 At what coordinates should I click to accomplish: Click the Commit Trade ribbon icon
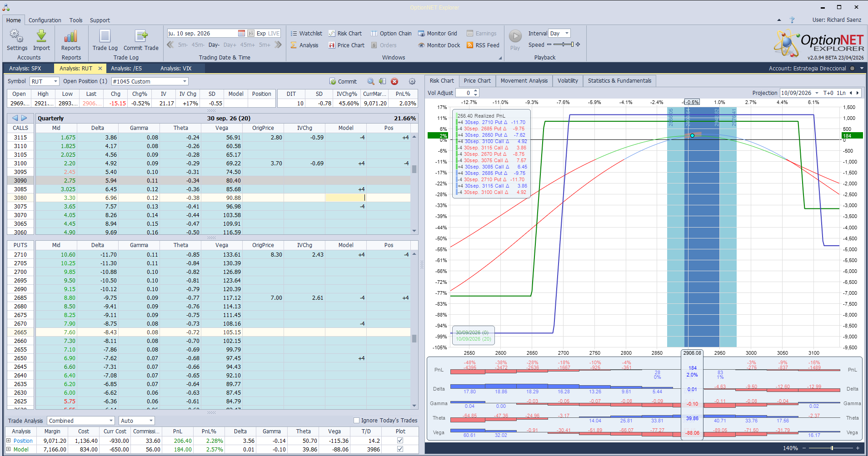pyautogui.click(x=141, y=37)
